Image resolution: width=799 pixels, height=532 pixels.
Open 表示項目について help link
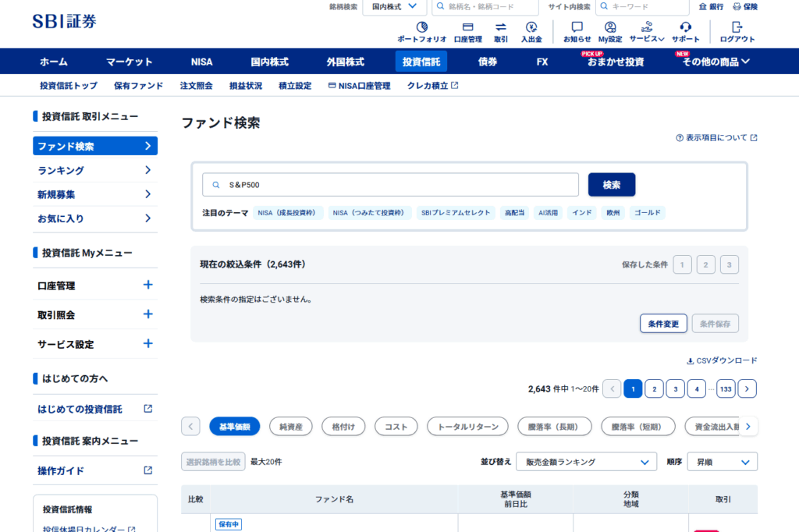pyautogui.click(x=716, y=137)
